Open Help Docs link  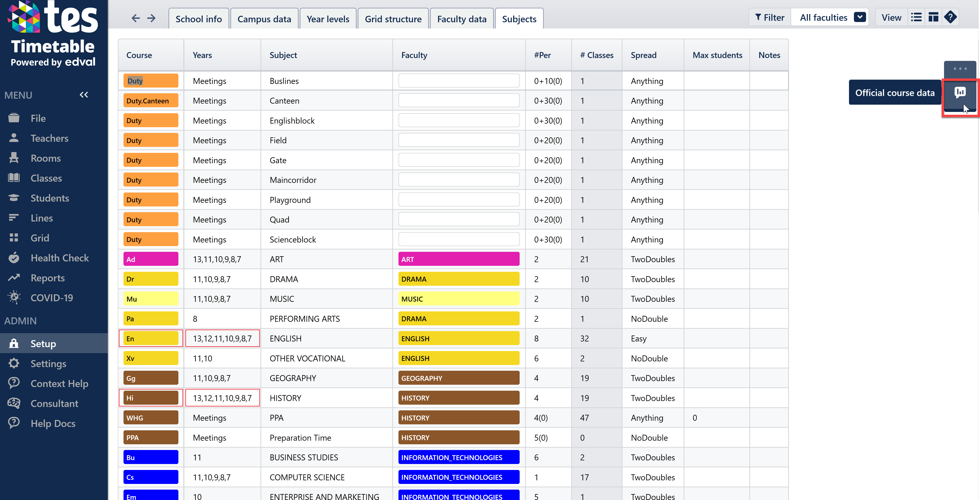(x=53, y=424)
